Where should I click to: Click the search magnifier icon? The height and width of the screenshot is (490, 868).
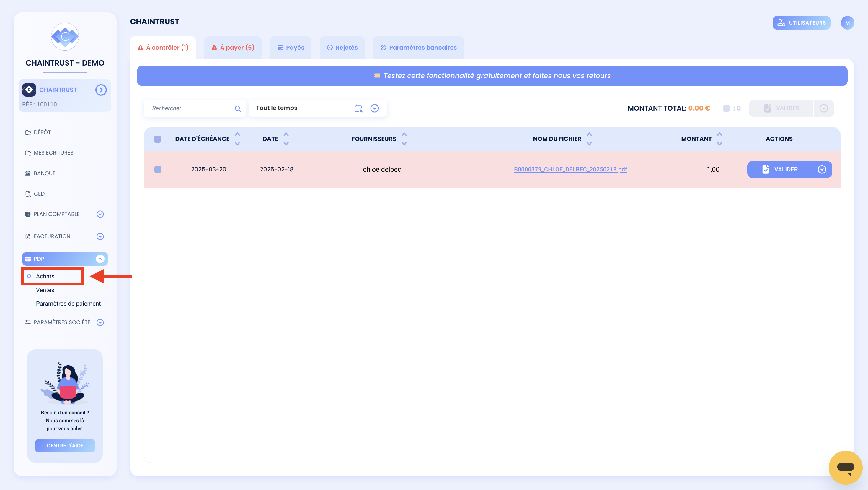[x=238, y=108]
